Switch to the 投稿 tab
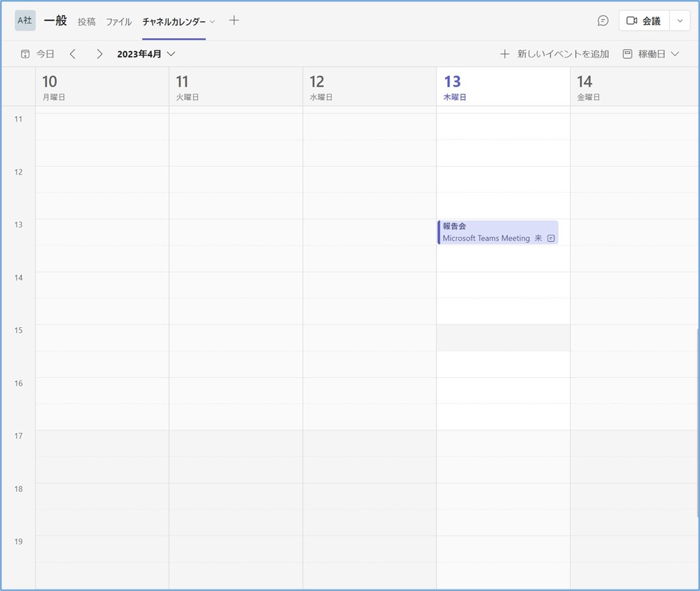 pos(87,21)
